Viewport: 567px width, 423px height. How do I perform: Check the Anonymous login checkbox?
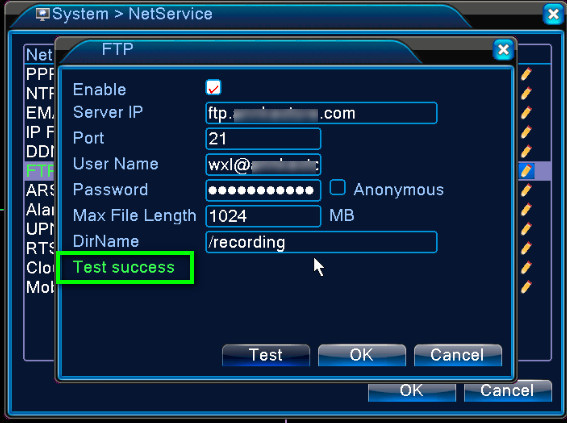(337, 188)
